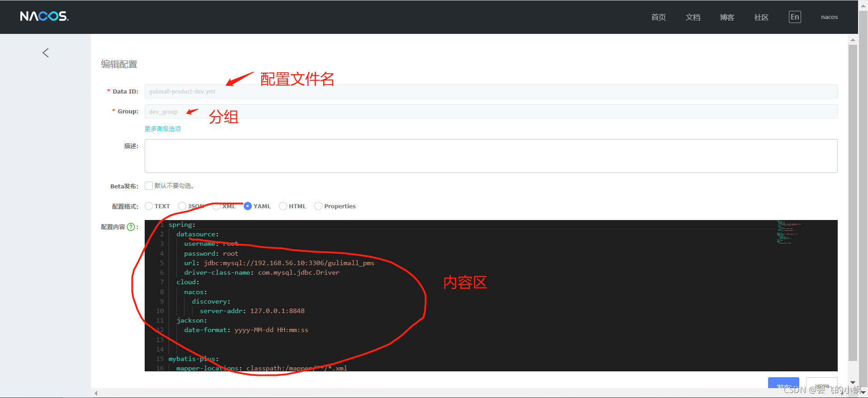
Task: Select the HTML format radio button
Action: (x=283, y=206)
